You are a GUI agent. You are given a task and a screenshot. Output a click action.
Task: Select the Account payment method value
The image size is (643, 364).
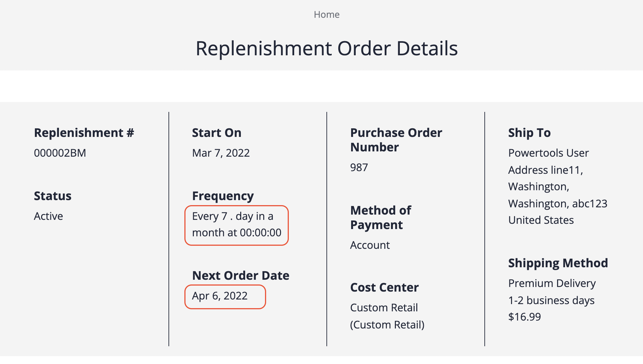click(370, 245)
